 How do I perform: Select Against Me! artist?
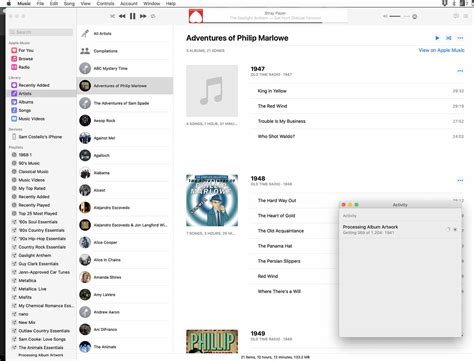(124, 138)
